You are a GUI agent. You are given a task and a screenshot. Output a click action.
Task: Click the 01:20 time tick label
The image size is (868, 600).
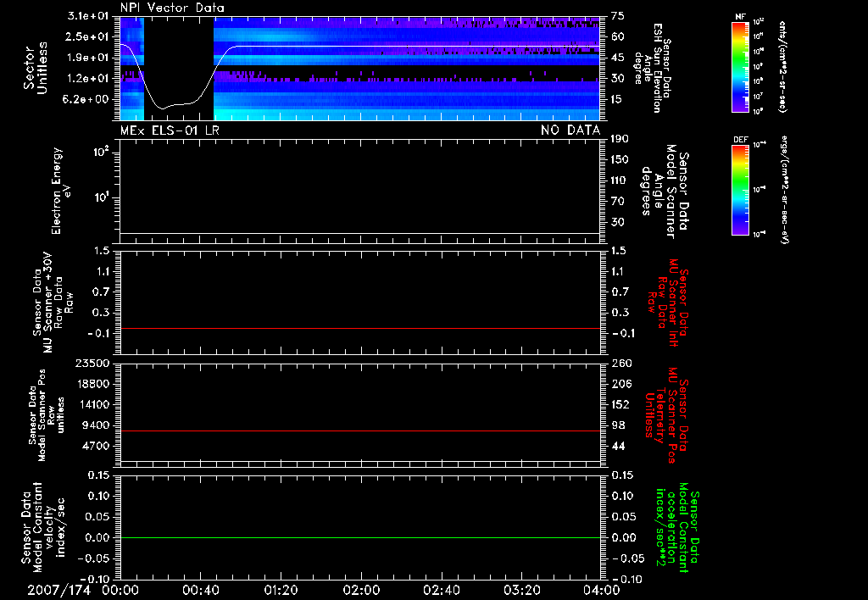pyautogui.click(x=281, y=590)
